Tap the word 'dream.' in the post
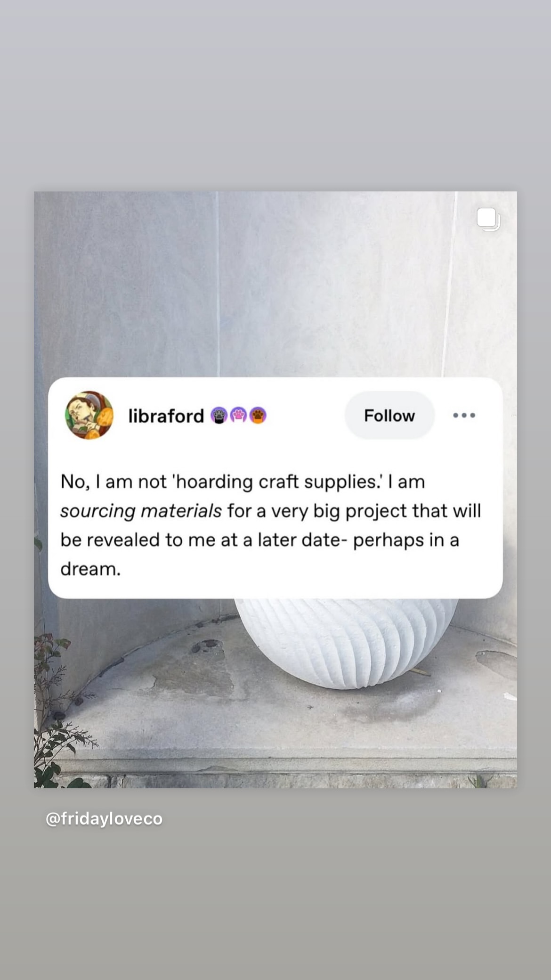Image resolution: width=551 pixels, height=980 pixels. pyautogui.click(x=90, y=569)
